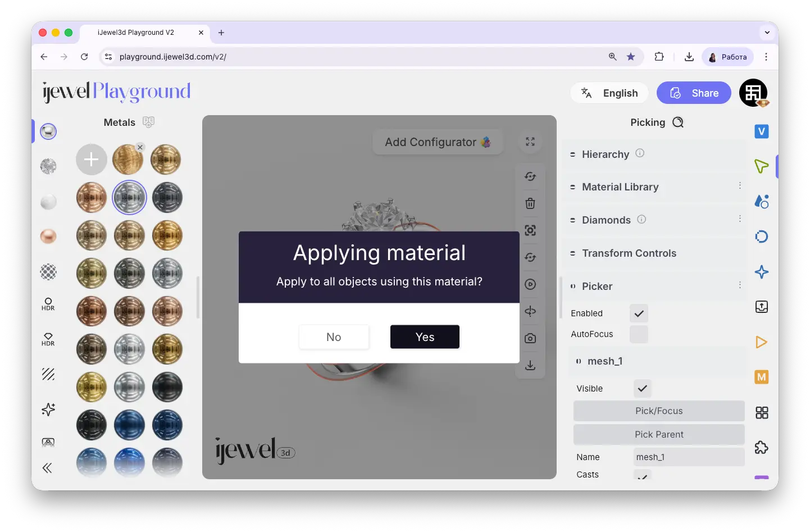Screen dimensions: 810x532
Task: Select the highlighted silver metal swatch
Action: point(129,197)
